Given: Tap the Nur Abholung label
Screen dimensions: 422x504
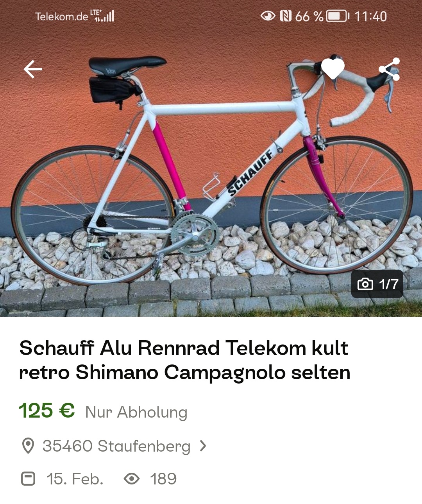Looking at the screenshot, I should [136, 412].
